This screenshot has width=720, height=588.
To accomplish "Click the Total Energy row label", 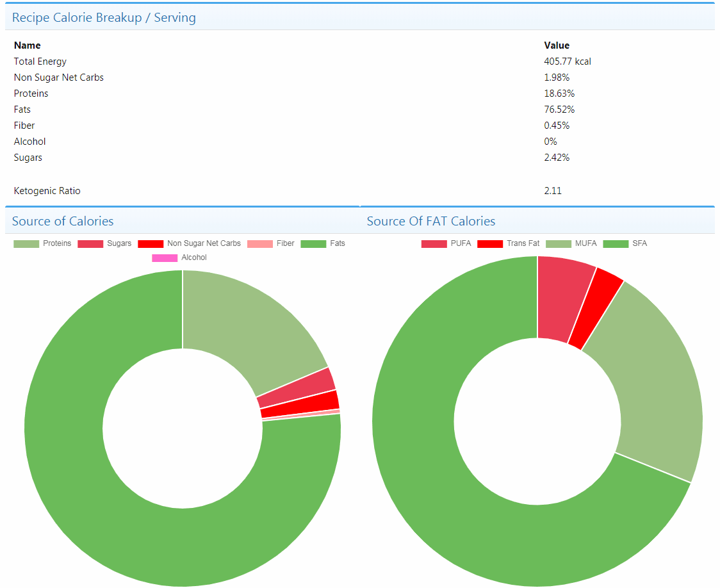I will (40, 61).
